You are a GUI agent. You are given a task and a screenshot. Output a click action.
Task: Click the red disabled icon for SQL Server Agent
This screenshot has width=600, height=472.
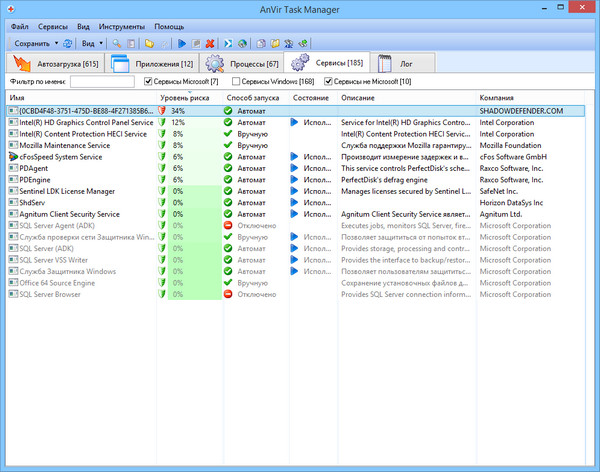(x=228, y=226)
